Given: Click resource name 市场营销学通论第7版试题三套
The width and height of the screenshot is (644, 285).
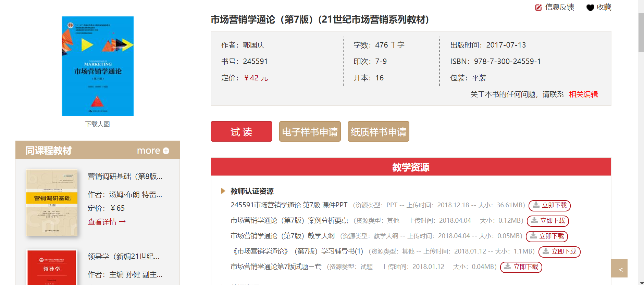Looking at the screenshot, I should [x=276, y=267].
